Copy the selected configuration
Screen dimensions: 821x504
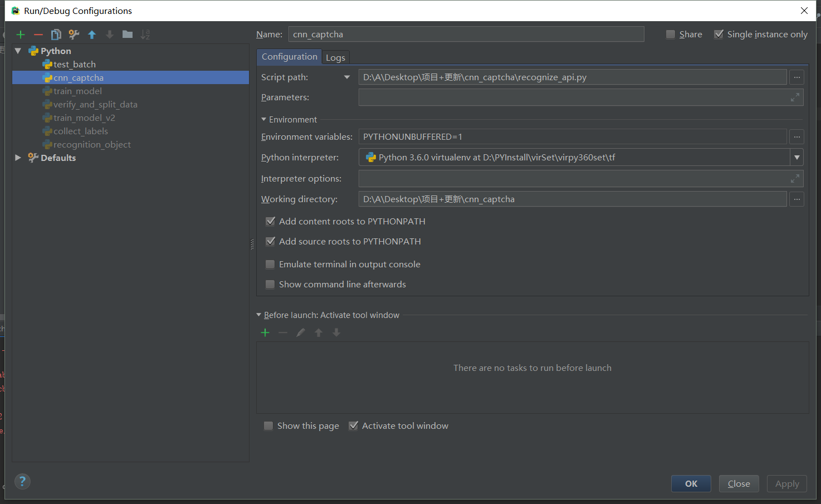pos(56,35)
